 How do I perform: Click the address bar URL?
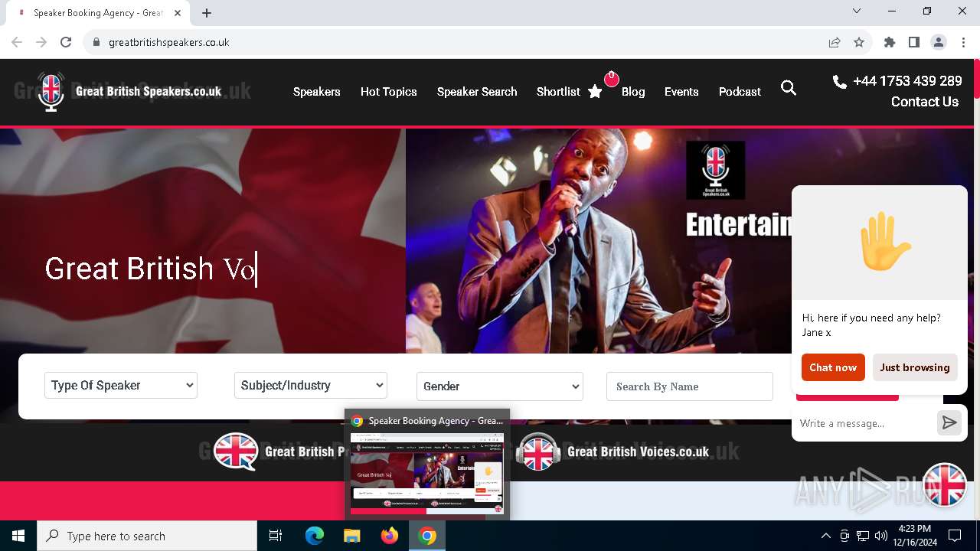[x=169, y=42]
